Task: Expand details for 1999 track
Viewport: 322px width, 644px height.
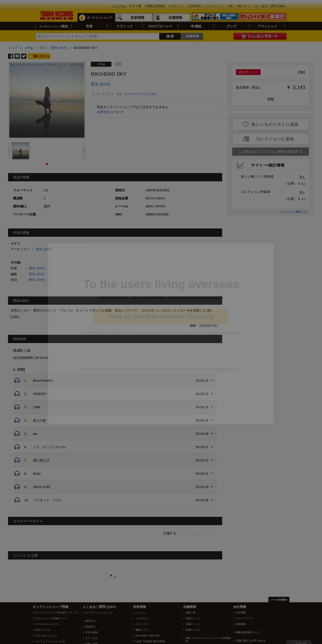Action: 212,407
